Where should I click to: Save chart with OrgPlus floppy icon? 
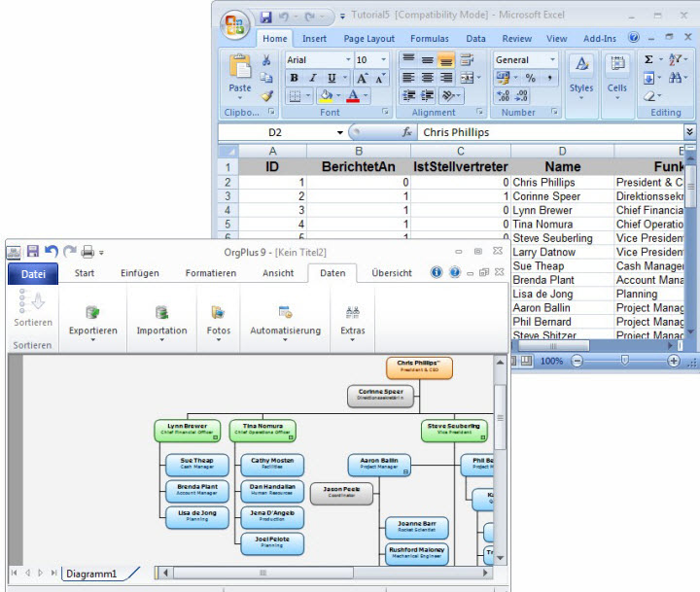coord(33,252)
